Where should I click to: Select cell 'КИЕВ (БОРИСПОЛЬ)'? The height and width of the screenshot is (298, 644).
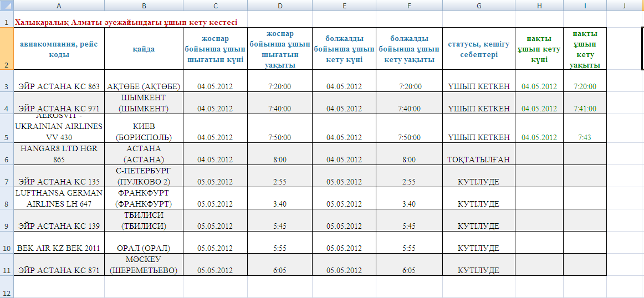pos(144,129)
